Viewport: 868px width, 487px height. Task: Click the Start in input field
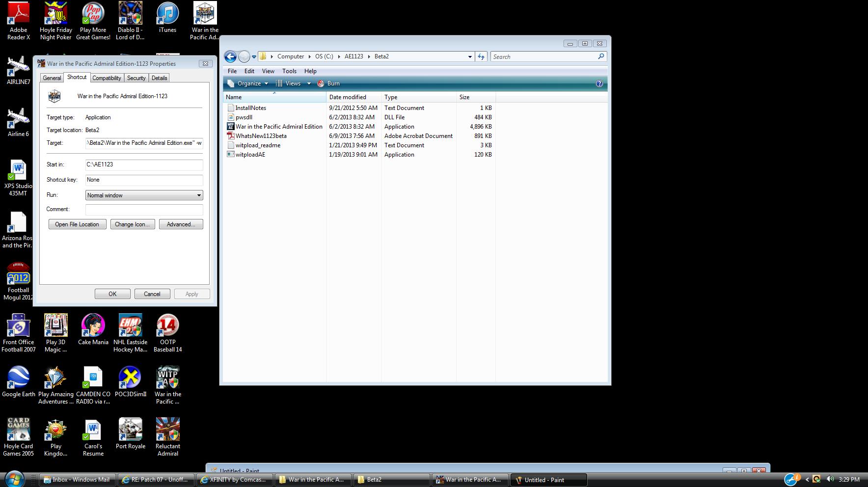click(x=144, y=164)
